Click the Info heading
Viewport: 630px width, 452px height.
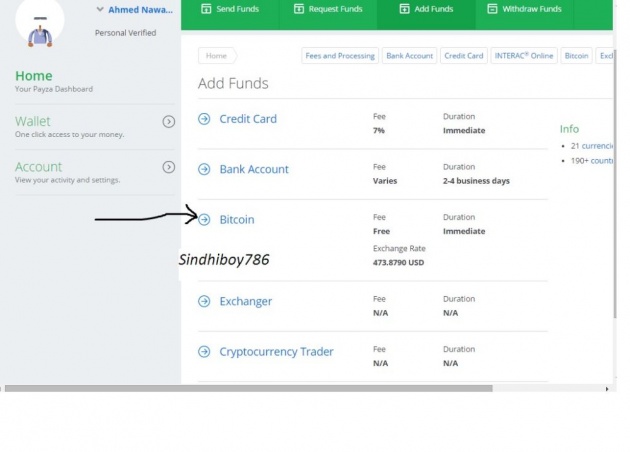[569, 129]
